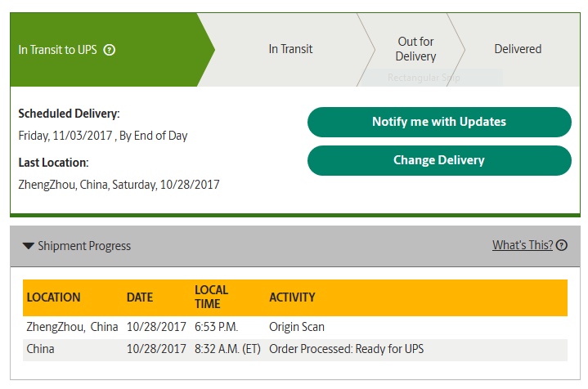Click the LOCAL TIME column header

pyautogui.click(x=211, y=297)
